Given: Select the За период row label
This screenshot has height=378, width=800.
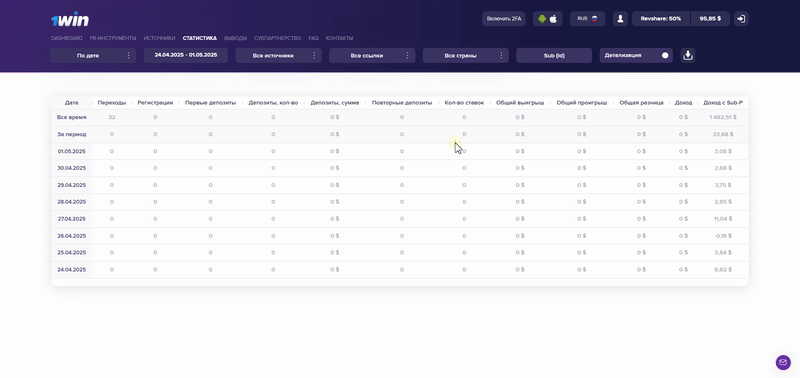Looking at the screenshot, I should (x=71, y=134).
